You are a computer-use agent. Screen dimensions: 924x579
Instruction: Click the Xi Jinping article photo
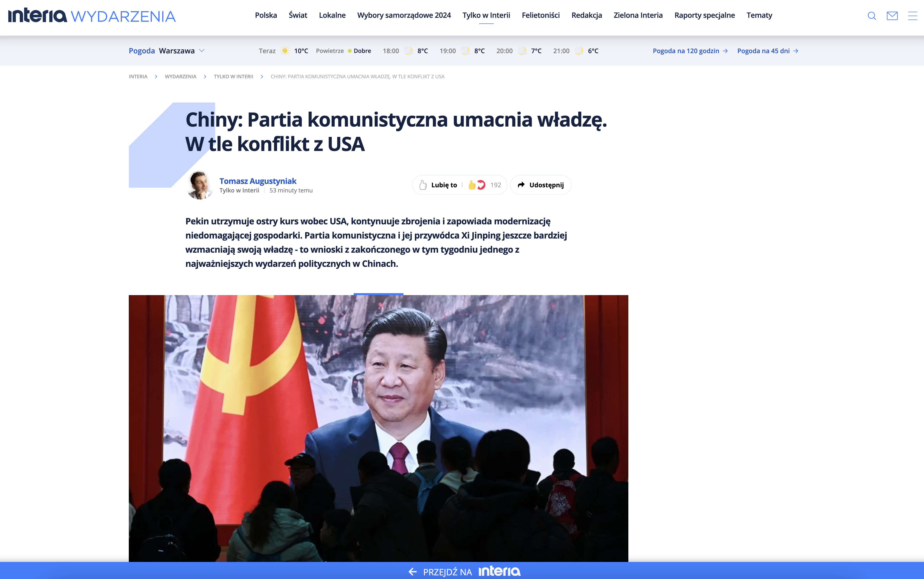pos(378,428)
